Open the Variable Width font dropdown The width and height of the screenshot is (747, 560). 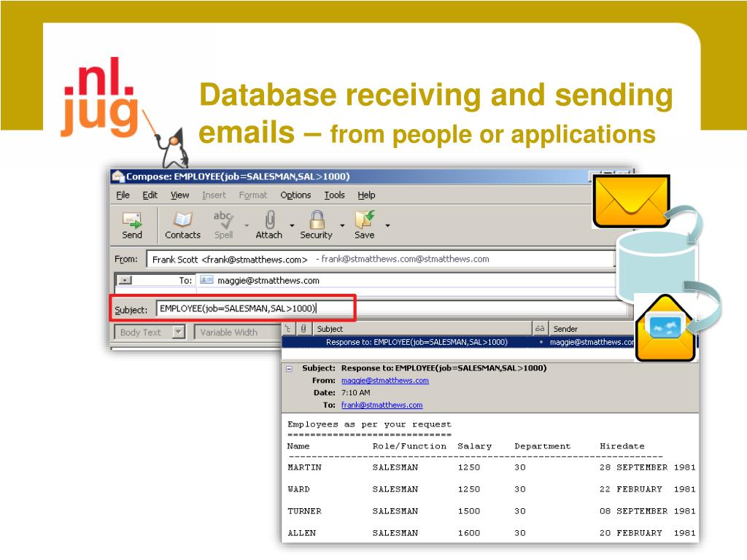[x=239, y=332]
